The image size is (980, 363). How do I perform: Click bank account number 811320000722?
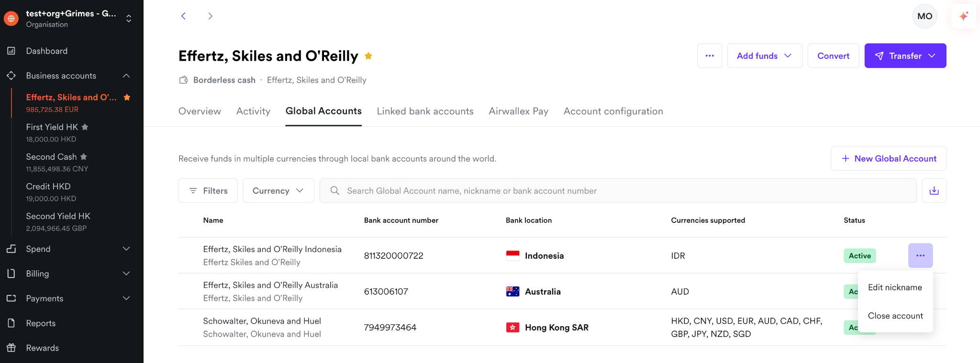point(394,256)
